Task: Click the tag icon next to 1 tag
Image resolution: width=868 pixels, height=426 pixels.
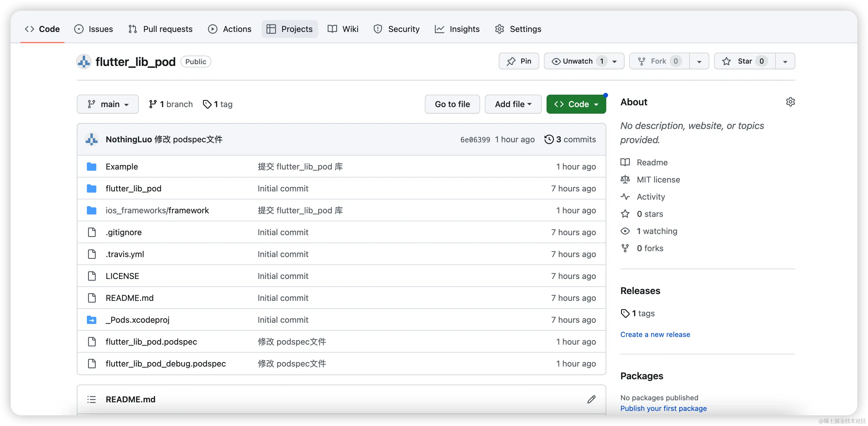Action: (x=207, y=104)
